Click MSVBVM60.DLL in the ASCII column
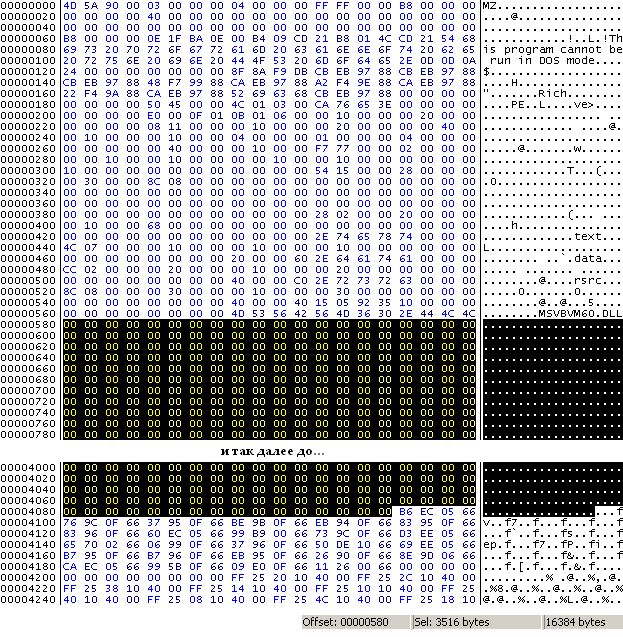Viewport: 623px width, 637px height. coord(579,313)
